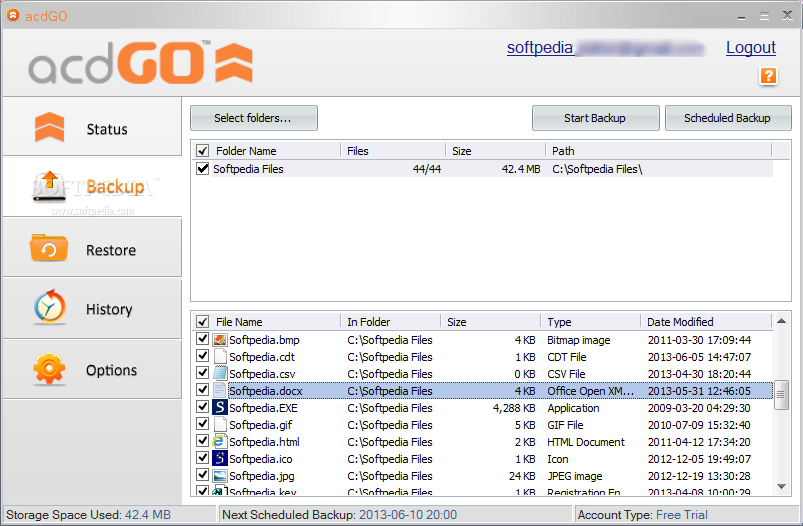Uncheck the Softpedia.ico checkbox
The height and width of the screenshot is (526, 803).
tap(203, 457)
